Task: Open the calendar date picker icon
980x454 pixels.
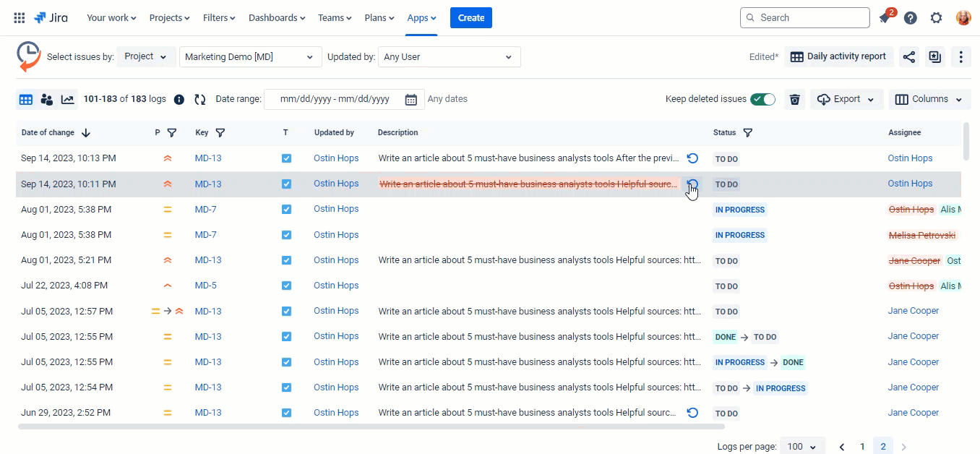Action: (x=411, y=100)
